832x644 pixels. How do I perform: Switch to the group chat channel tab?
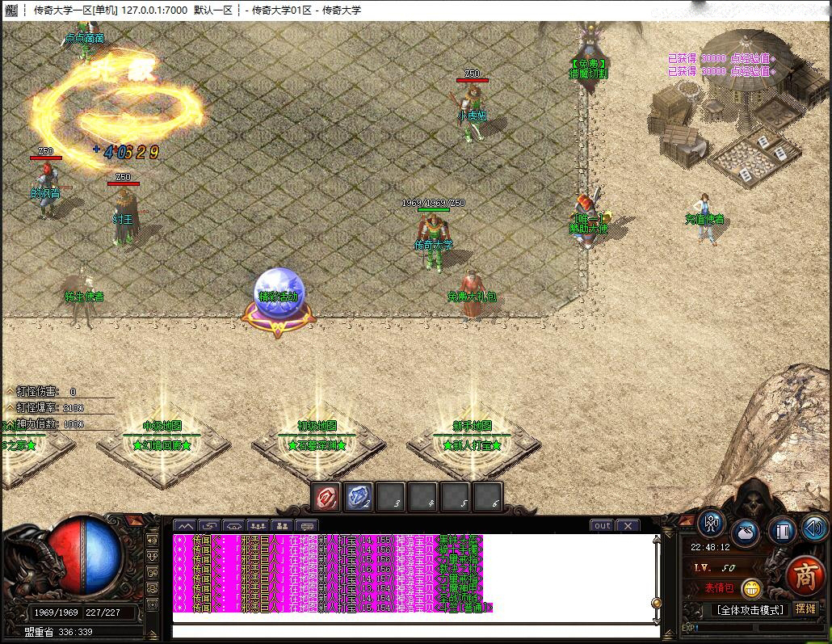pyautogui.click(x=258, y=526)
